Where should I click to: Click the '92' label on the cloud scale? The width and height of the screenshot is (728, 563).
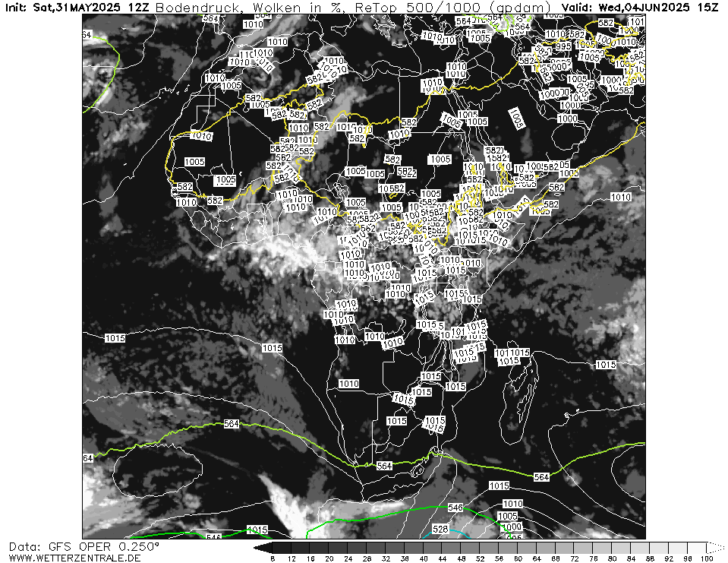[x=669, y=558]
